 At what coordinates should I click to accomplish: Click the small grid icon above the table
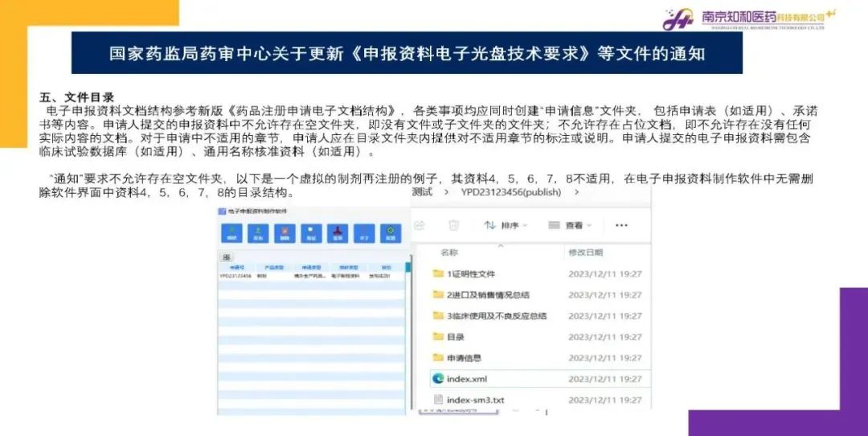point(227,257)
